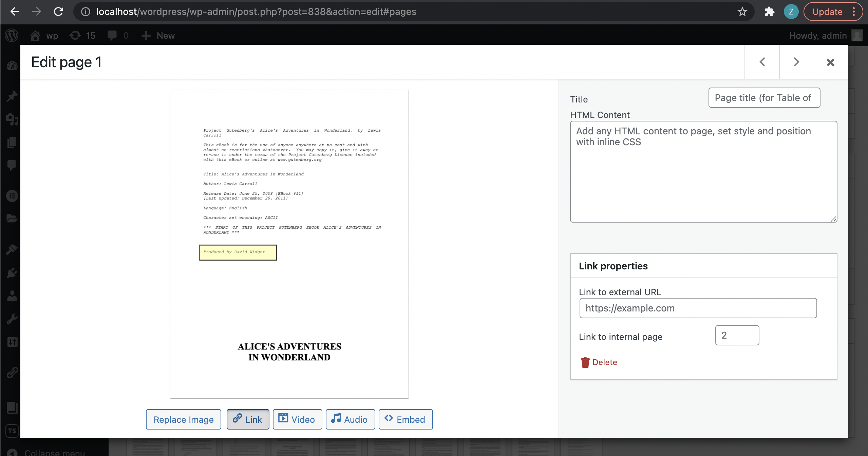Open the Posts menu in the admin sidebar
Image resolution: width=868 pixels, height=456 pixels.
tap(12, 96)
